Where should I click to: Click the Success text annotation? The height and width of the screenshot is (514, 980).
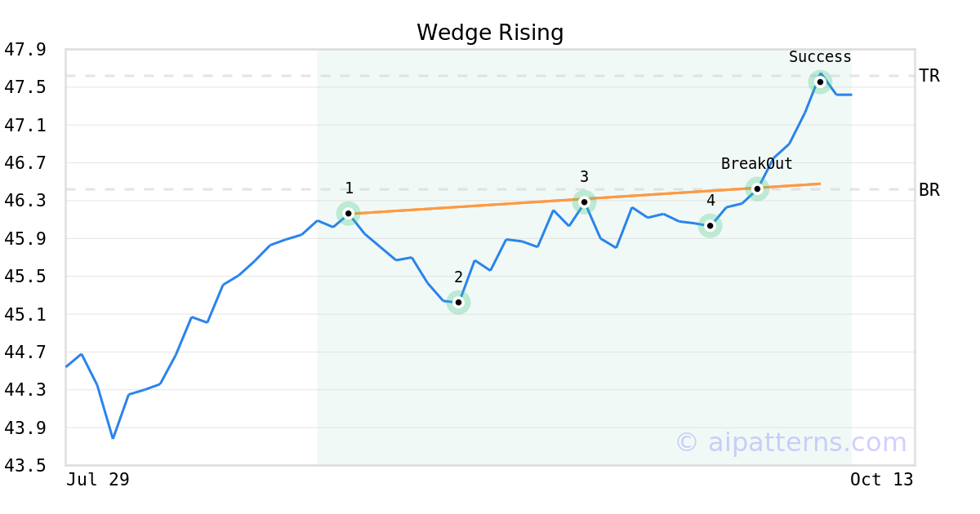[820, 57]
